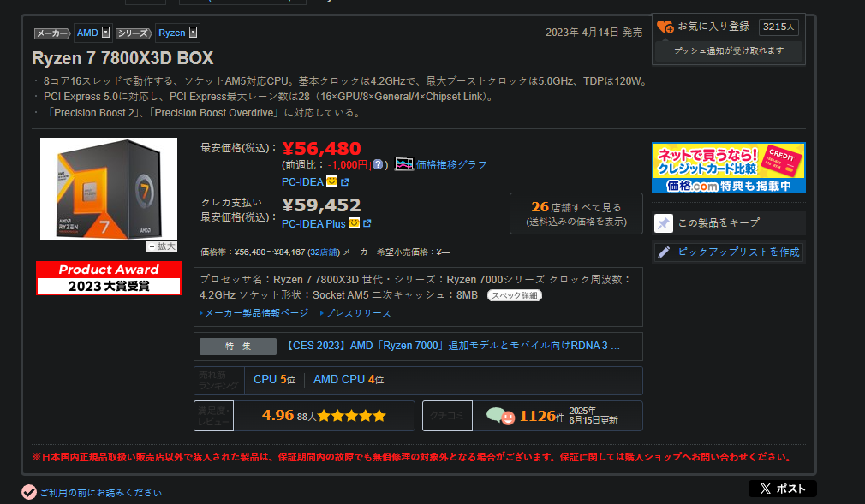
Task: Click the 特集 feature label
Action: pyautogui.click(x=238, y=347)
